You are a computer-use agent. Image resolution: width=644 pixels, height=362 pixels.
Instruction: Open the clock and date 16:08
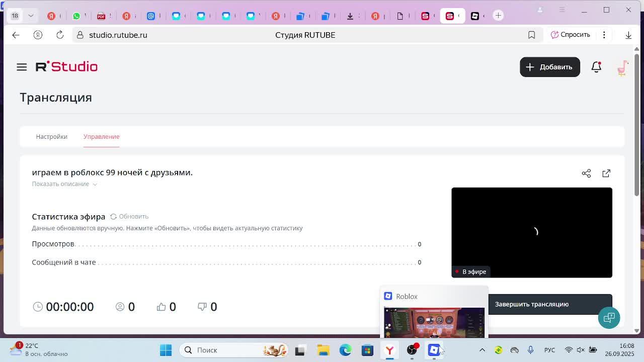(620, 350)
